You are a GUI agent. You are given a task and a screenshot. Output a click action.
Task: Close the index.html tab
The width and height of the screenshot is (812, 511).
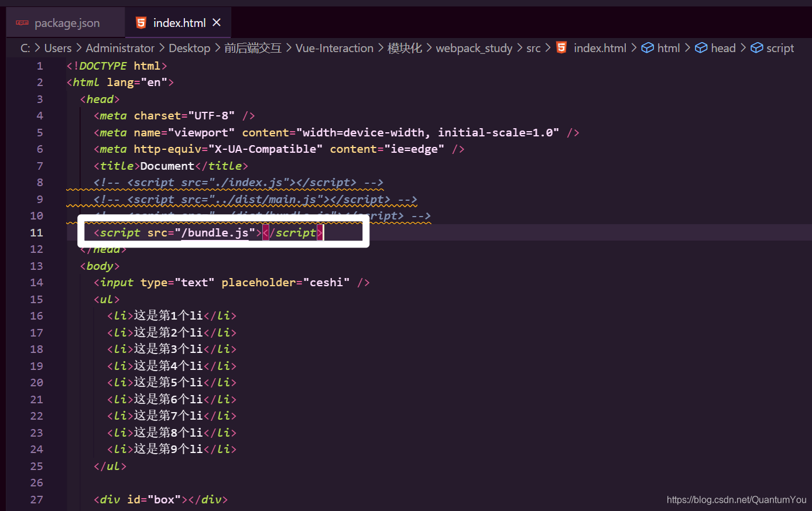coord(217,22)
